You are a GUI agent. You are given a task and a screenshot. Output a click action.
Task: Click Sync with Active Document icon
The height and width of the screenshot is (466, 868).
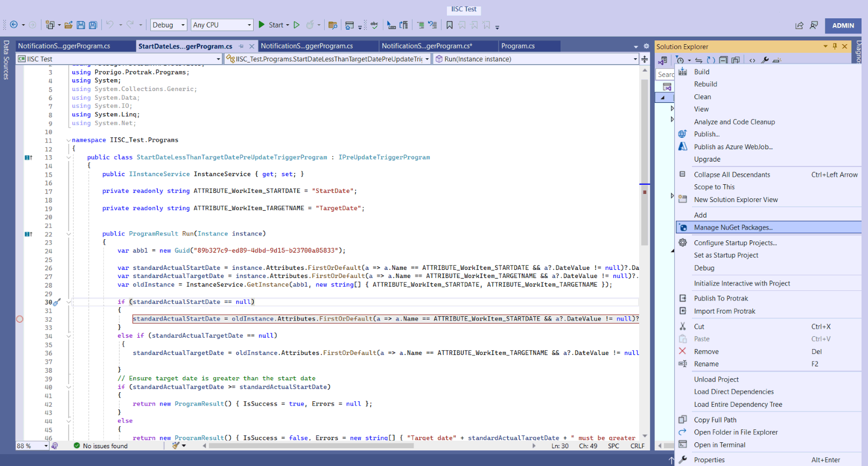click(x=699, y=60)
